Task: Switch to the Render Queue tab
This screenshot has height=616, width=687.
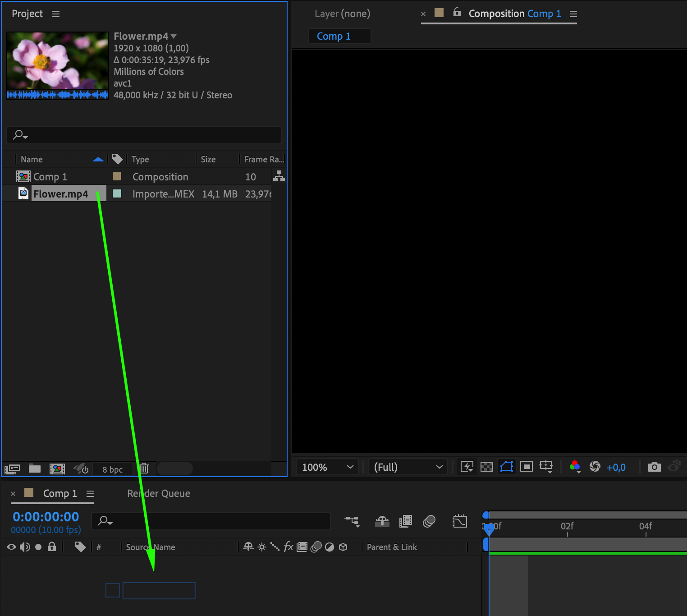Action: [159, 493]
